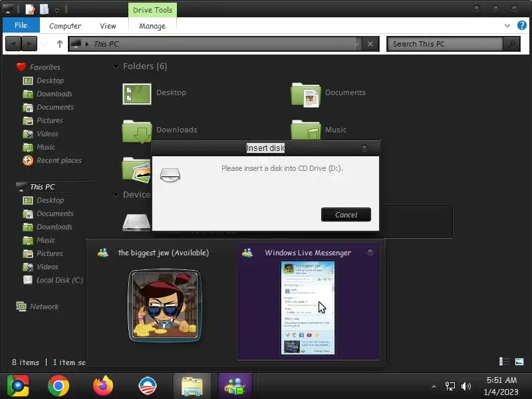Open Pictures under This PC
Screen dimensions: 532x399
coord(49,253)
